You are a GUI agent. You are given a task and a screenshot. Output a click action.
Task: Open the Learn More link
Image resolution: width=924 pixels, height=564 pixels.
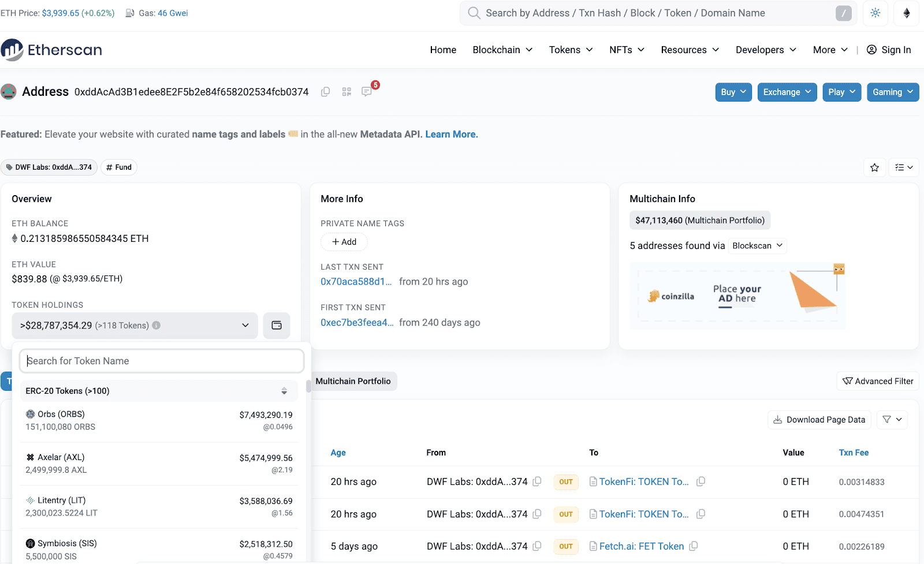(452, 134)
